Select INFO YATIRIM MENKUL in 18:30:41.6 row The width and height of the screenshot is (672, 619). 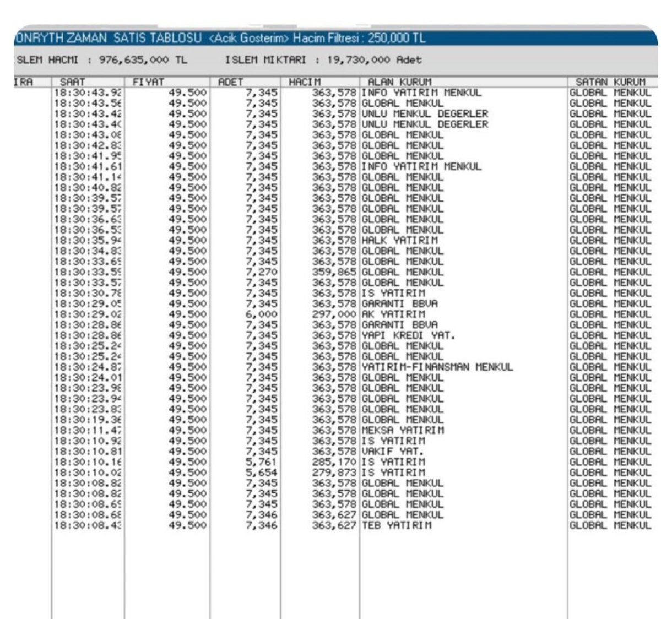[421, 166]
